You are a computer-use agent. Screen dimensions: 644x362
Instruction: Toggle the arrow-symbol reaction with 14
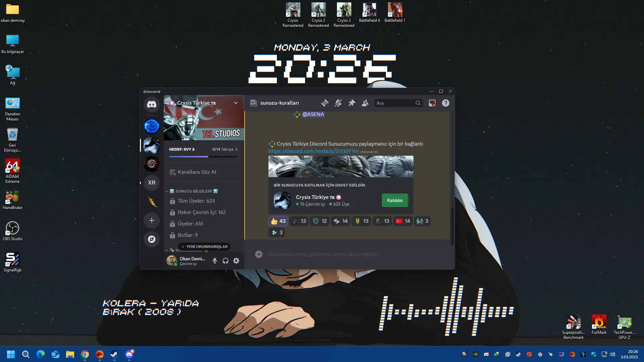(x=341, y=221)
